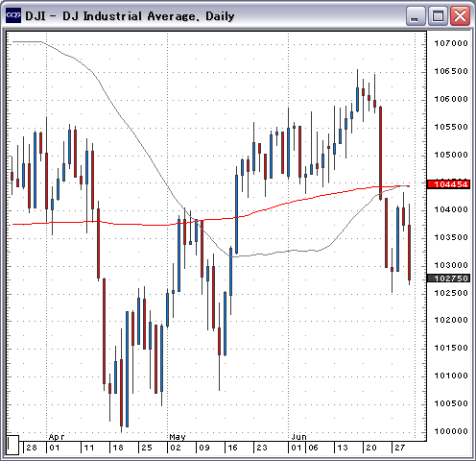Click the 102750 current price label
This screenshot has width=476, height=461.
point(448,279)
